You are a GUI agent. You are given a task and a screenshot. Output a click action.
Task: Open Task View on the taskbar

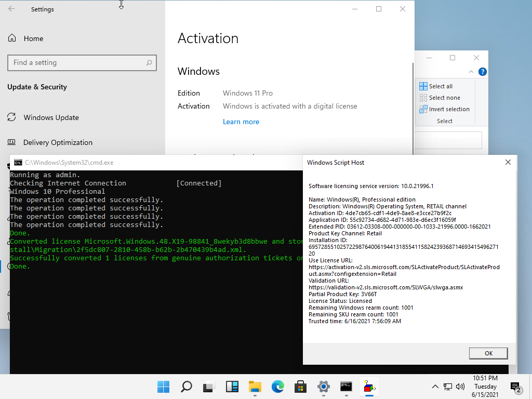pyautogui.click(x=209, y=387)
